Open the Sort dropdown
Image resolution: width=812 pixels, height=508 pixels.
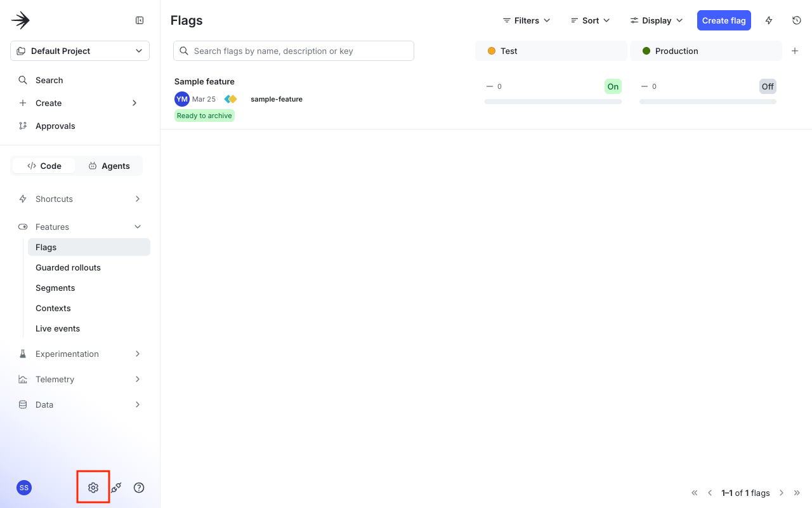tap(591, 20)
